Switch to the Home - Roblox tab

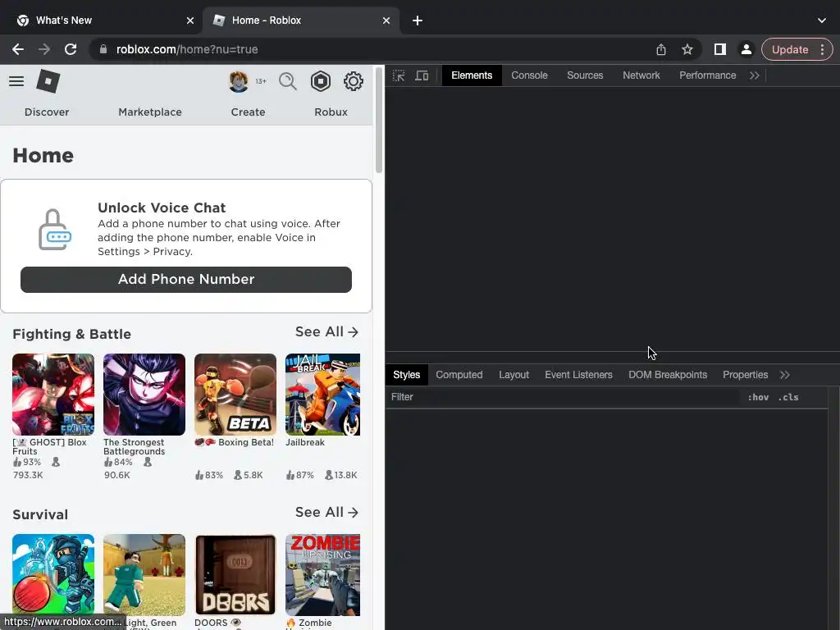pyautogui.click(x=302, y=21)
